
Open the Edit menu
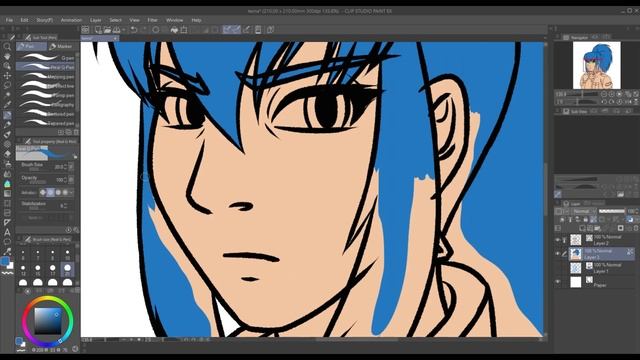click(x=24, y=20)
